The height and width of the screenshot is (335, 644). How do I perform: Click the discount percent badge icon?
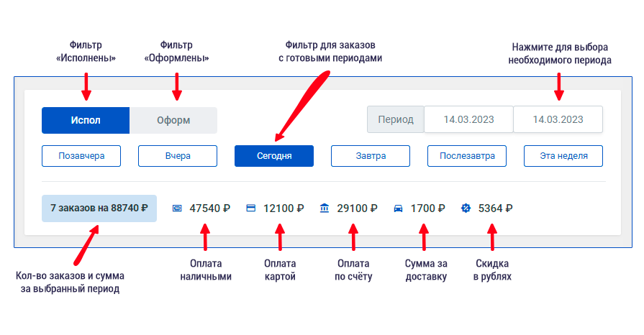coord(466,208)
